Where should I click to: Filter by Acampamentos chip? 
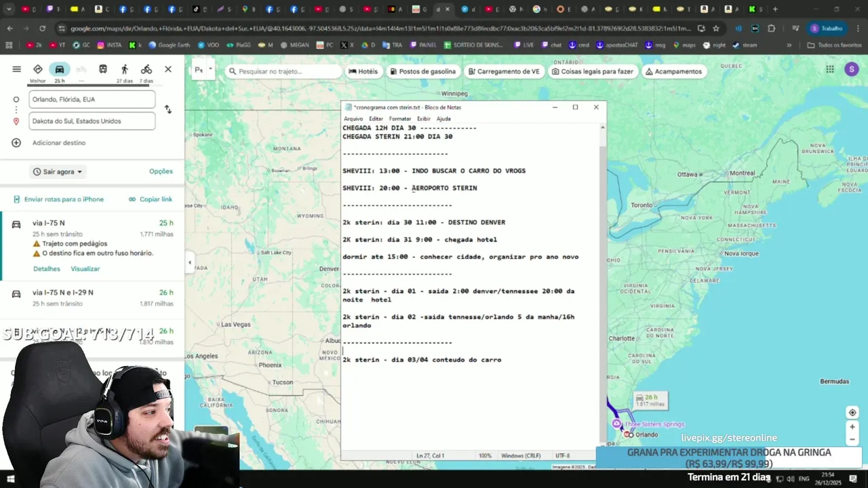click(673, 71)
